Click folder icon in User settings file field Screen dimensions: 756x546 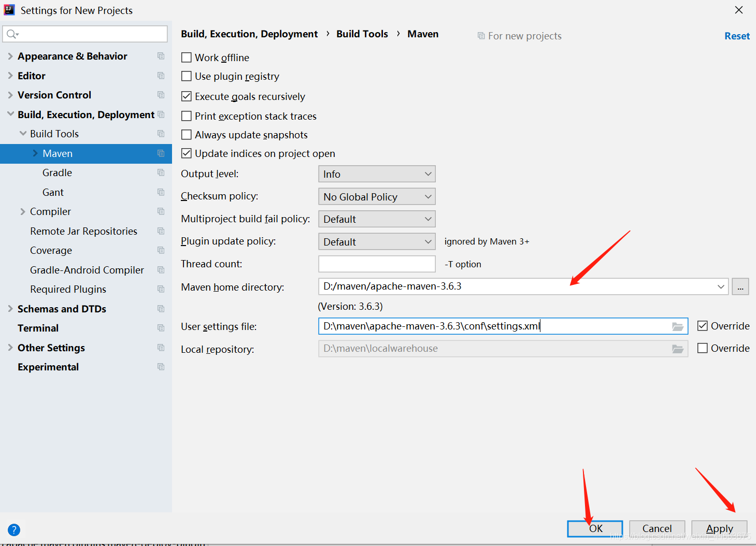coord(677,326)
